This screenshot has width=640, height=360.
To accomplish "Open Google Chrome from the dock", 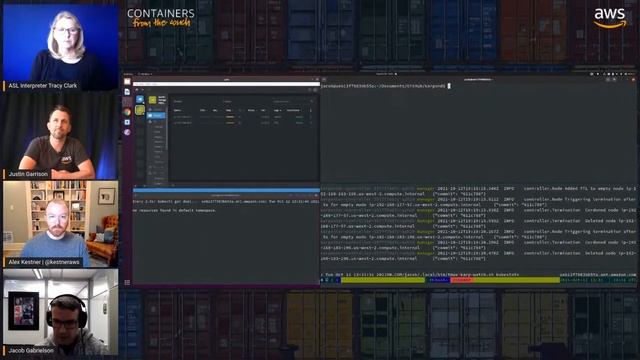I will click(127, 112).
